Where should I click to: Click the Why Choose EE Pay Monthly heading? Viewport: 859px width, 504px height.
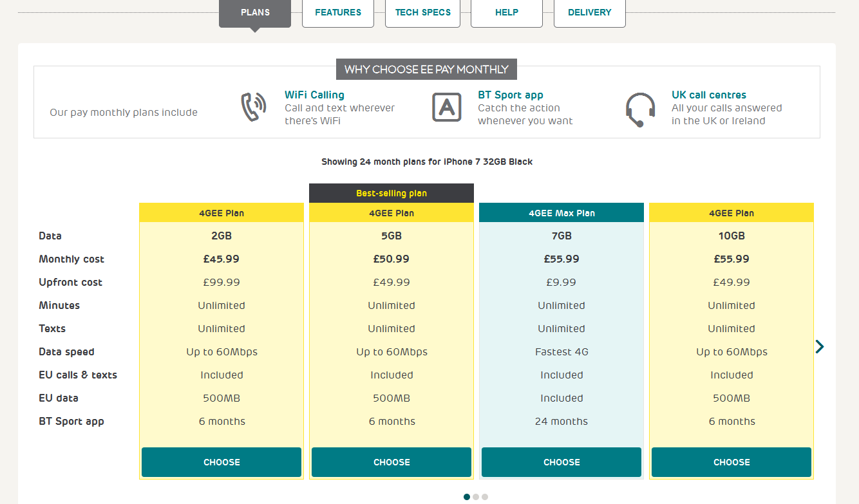point(426,70)
